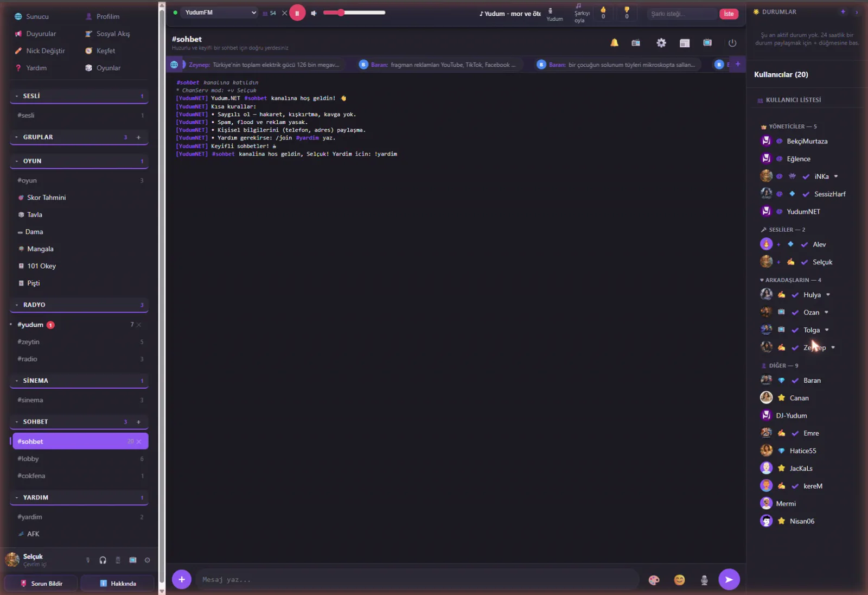Add a new status in DURUMLAR

pos(843,11)
